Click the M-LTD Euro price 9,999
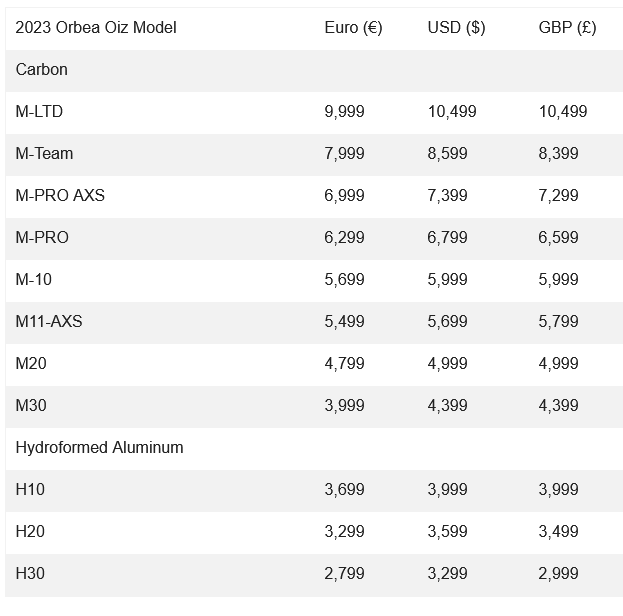This screenshot has height=616, width=623. pyautogui.click(x=344, y=112)
